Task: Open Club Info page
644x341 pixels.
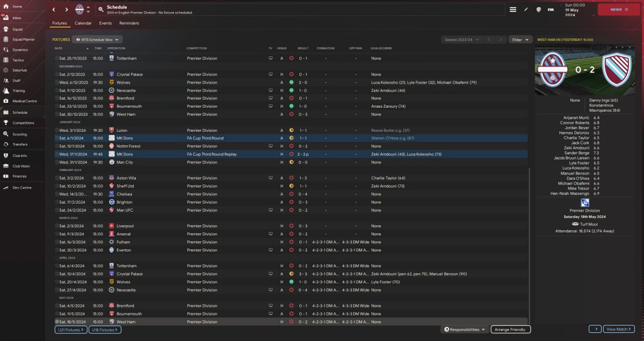Action: tap(20, 156)
